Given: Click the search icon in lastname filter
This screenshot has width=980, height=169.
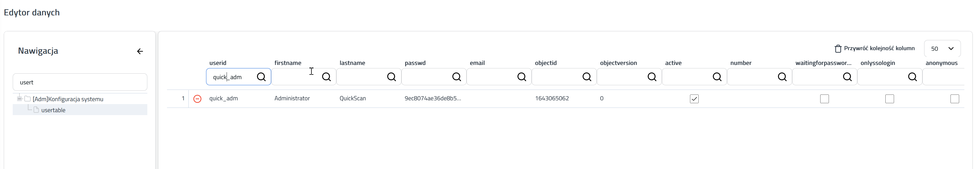Looking at the screenshot, I should point(391,77).
